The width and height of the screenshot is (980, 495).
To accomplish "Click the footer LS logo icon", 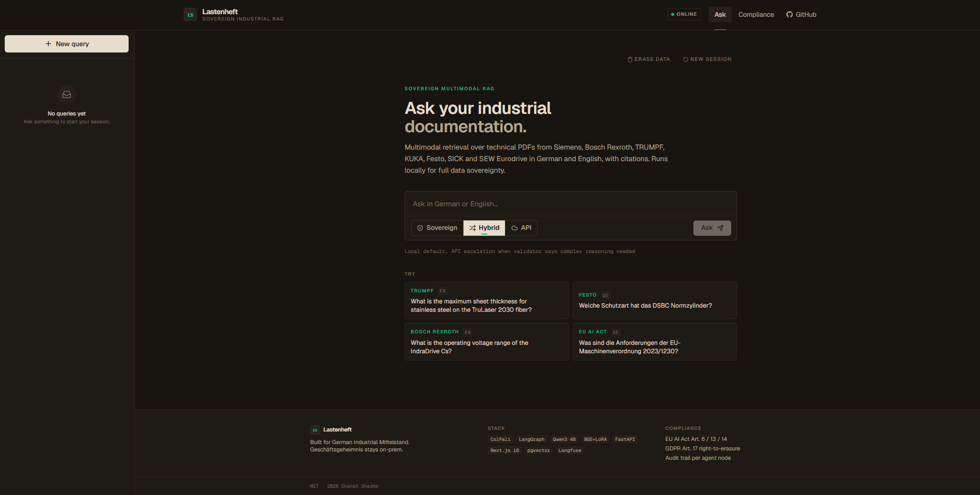I will [315, 430].
